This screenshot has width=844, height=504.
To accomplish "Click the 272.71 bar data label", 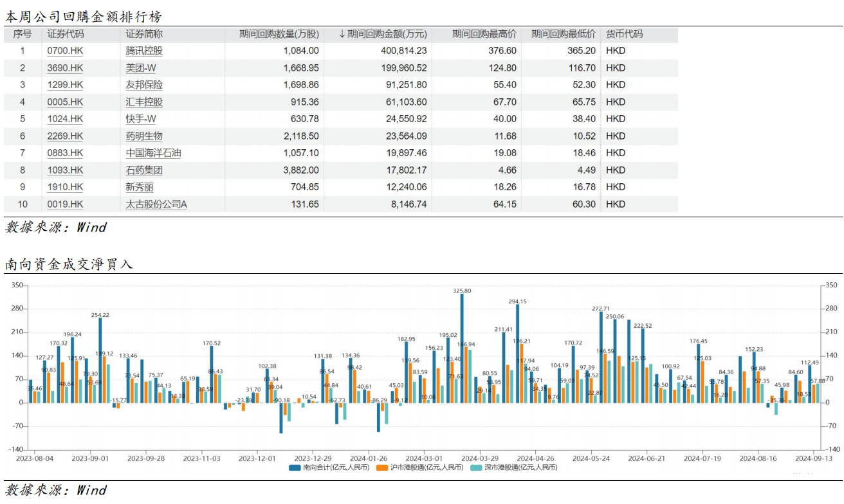I will [601, 309].
